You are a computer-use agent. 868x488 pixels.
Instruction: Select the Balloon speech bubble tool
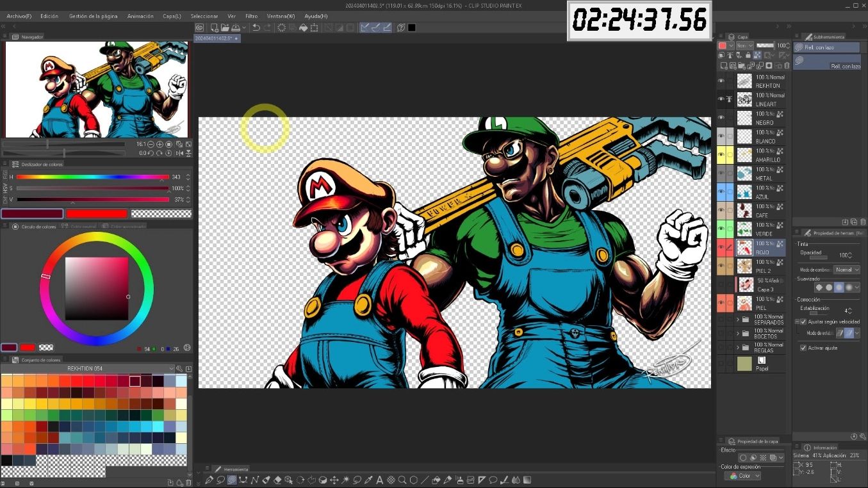click(x=493, y=480)
